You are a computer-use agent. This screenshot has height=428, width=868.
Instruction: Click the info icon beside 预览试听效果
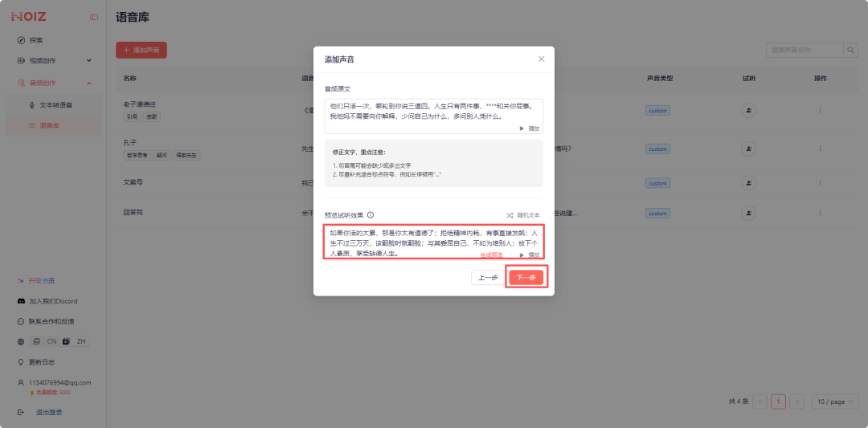[x=371, y=215]
